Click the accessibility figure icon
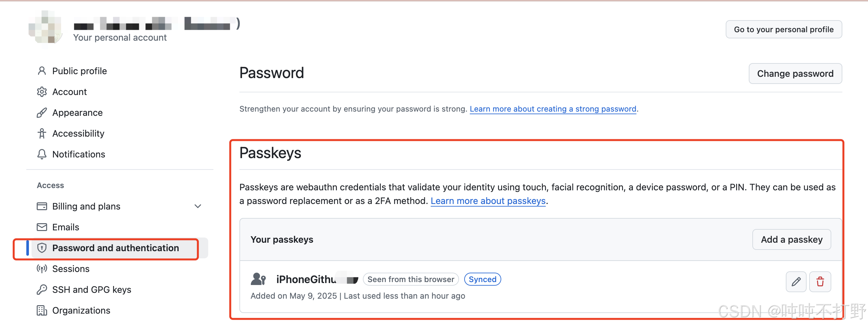The width and height of the screenshot is (868, 326). pos(42,133)
